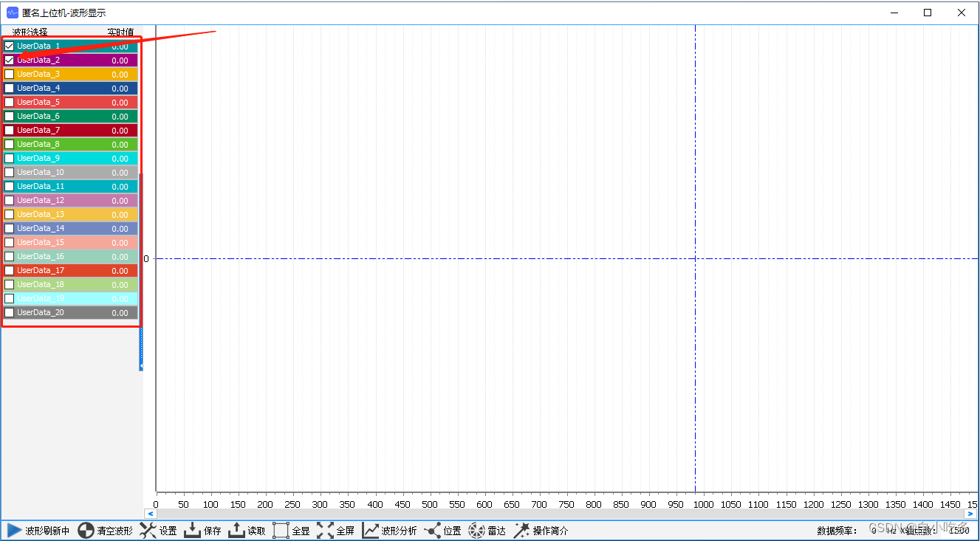Image resolution: width=980 pixels, height=541 pixels.
Task: Enable the UserData_9 checkbox
Action: click(10, 158)
